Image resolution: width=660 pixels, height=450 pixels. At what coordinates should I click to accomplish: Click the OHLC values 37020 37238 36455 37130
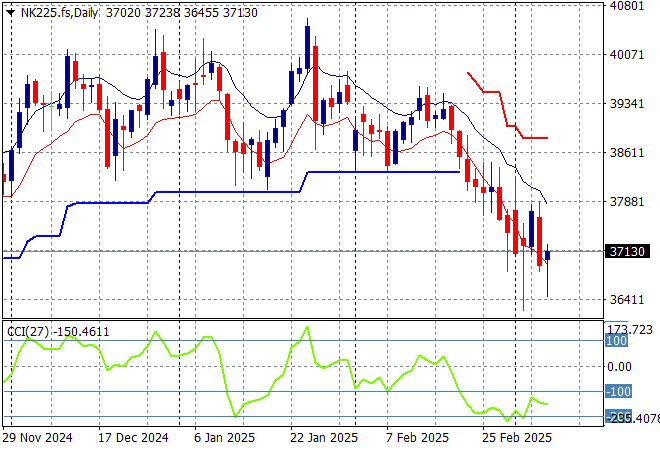click(x=181, y=13)
